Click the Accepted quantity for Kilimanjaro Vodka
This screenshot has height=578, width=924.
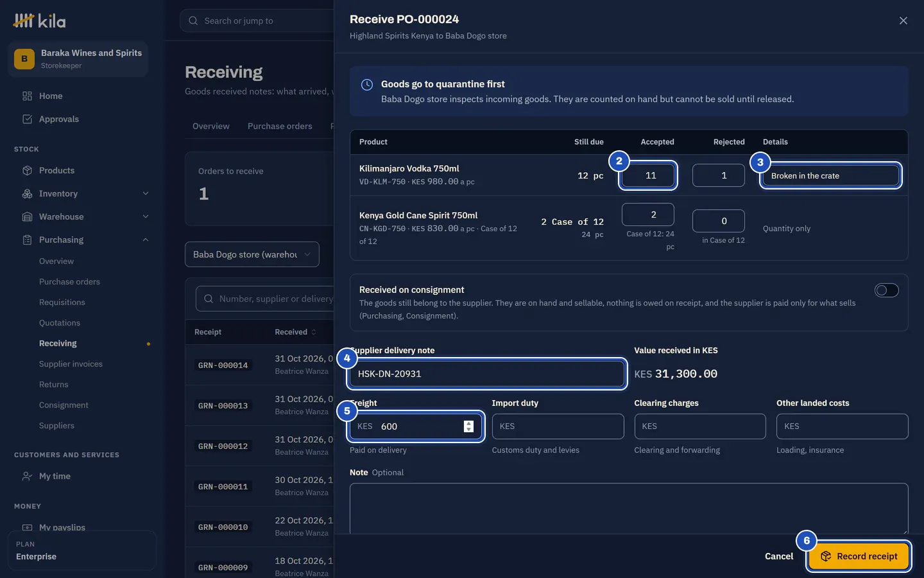pyautogui.click(x=648, y=175)
